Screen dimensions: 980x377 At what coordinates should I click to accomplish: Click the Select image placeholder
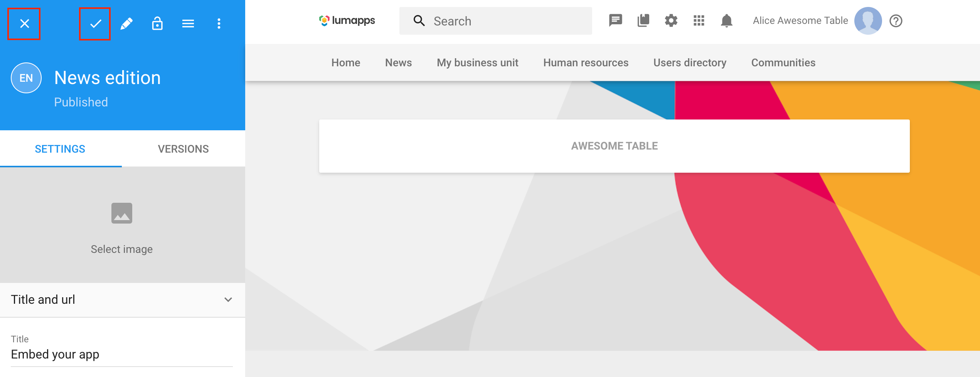click(x=122, y=225)
